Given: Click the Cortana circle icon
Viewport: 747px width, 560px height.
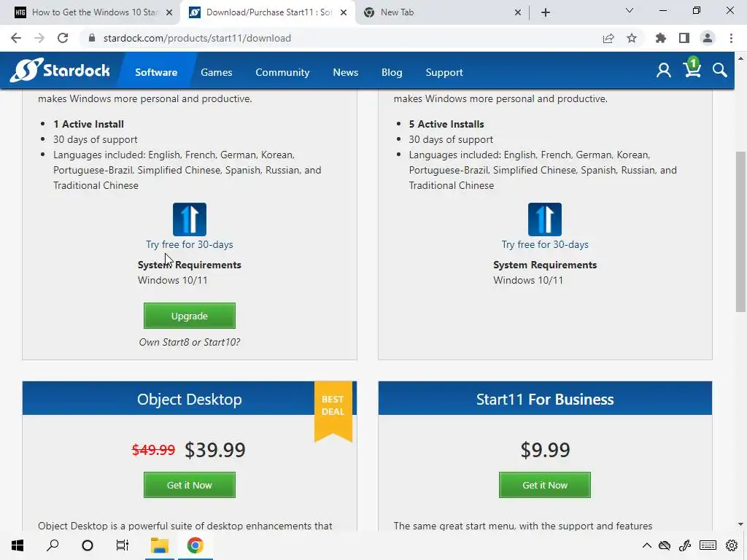Looking at the screenshot, I should (88, 545).
